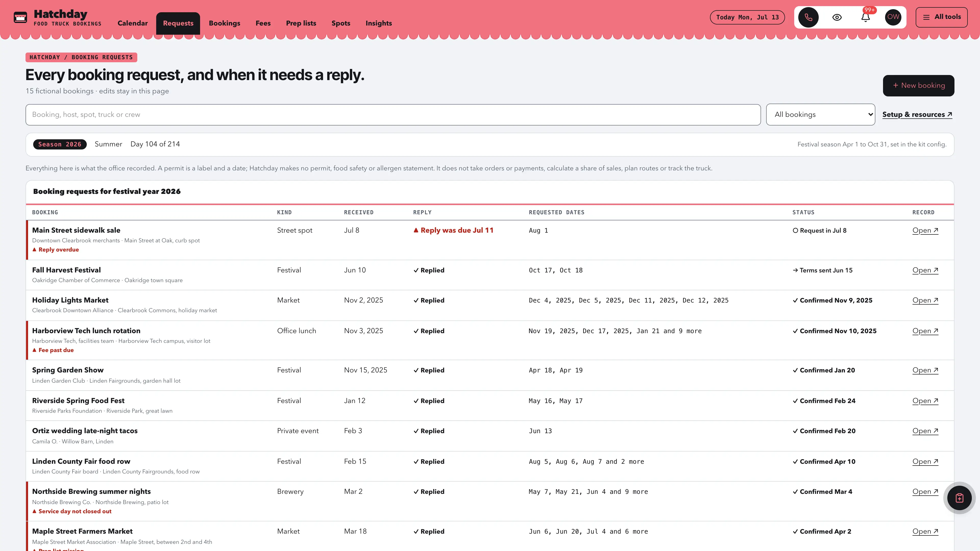Image resolution: width=980 pixels, height=551 pixels.
Task: Go to the Spots tab
Action: coord(340,23)
